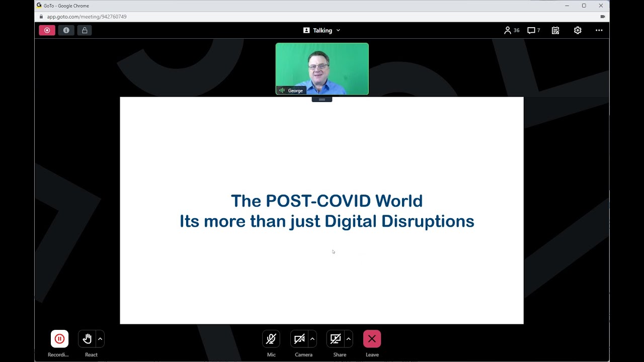Open the chat panel with 7 messages

coord(533,30)
